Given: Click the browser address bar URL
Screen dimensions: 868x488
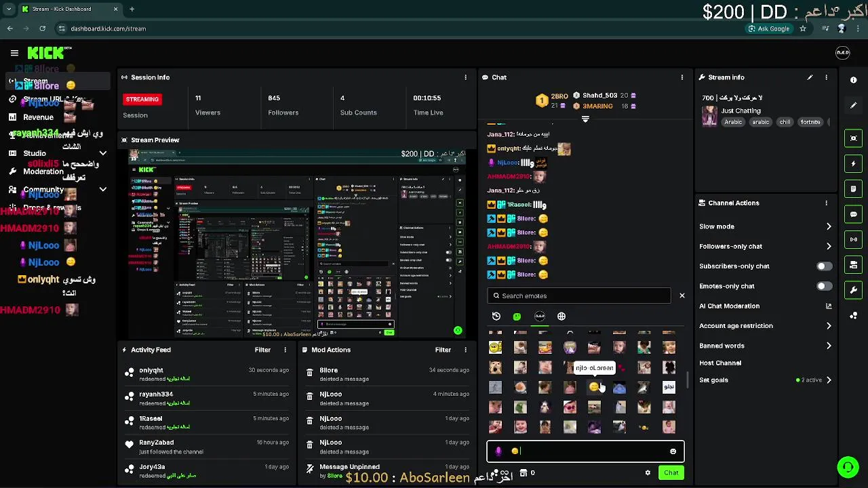Looking at the screenshot, I should pos(108,28).
